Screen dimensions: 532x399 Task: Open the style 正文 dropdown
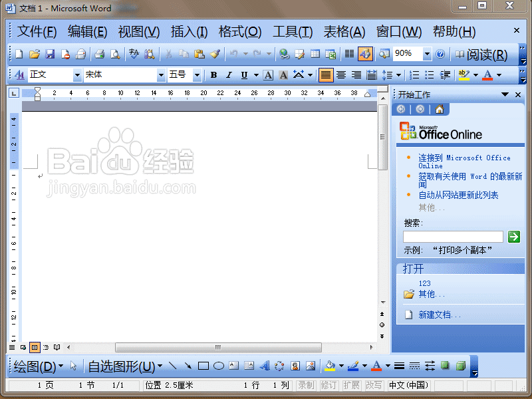pyautogui.click(x=77, y=74)
